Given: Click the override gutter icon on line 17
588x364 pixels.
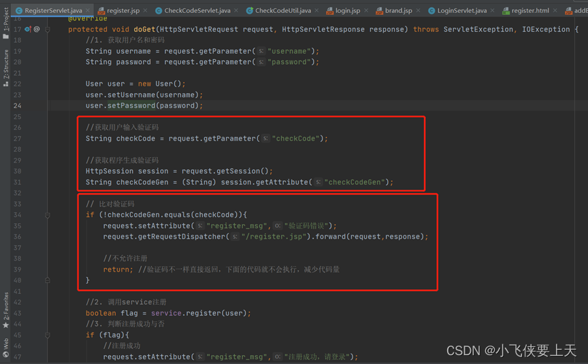Looking at the screenshot, I should 28,29.
